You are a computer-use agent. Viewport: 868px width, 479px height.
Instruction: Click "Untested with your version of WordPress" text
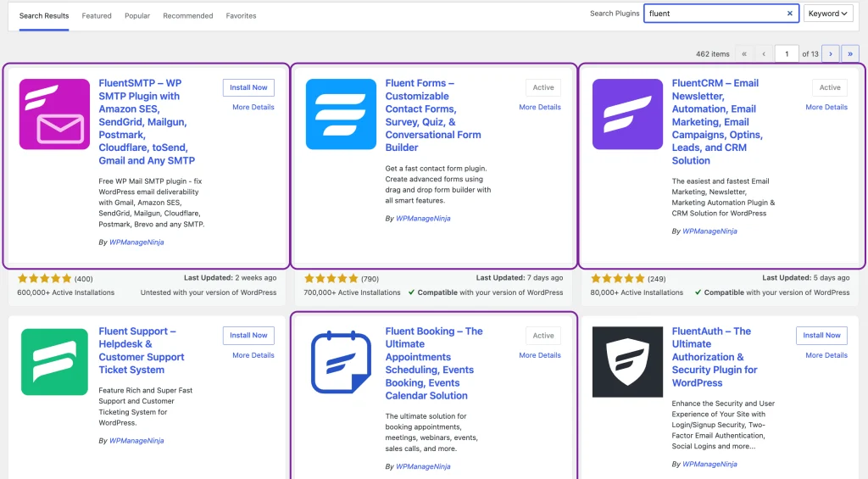pos(209,292)
